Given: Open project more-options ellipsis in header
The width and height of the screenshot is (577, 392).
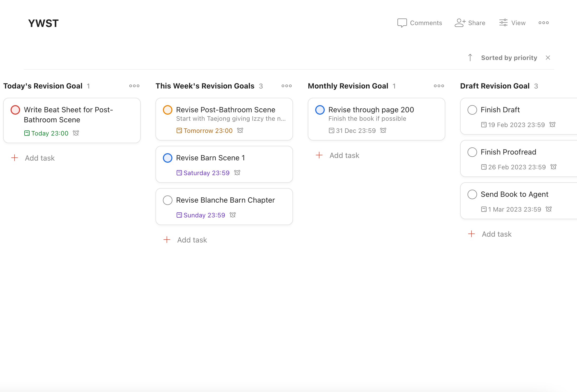Looking at the screenshot, I should 544,23.
